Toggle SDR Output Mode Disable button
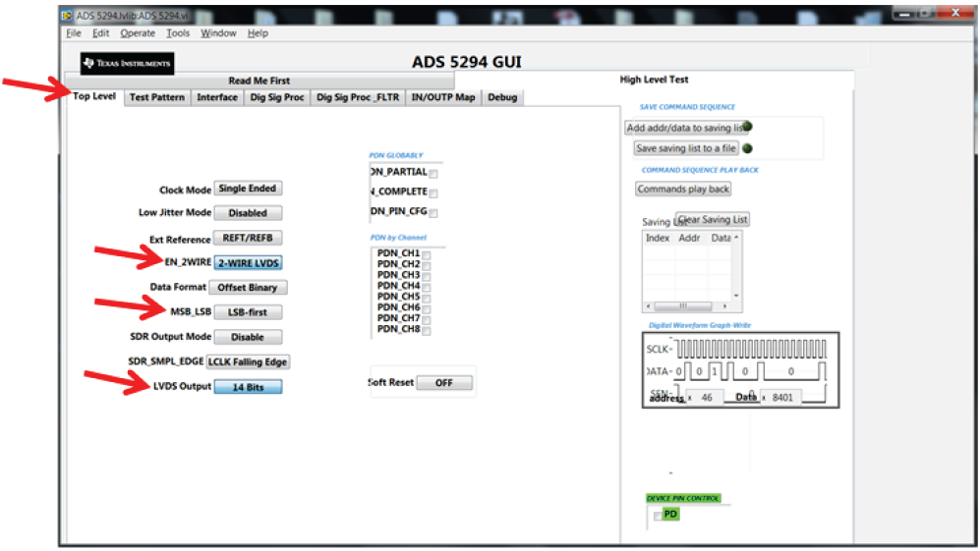This screenshot has height=551, width=980. tap(248, 337)
